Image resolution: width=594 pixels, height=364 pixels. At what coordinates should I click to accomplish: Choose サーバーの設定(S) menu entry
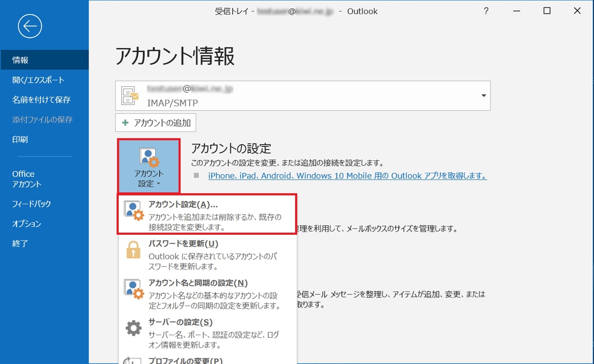tap(208, 333)
